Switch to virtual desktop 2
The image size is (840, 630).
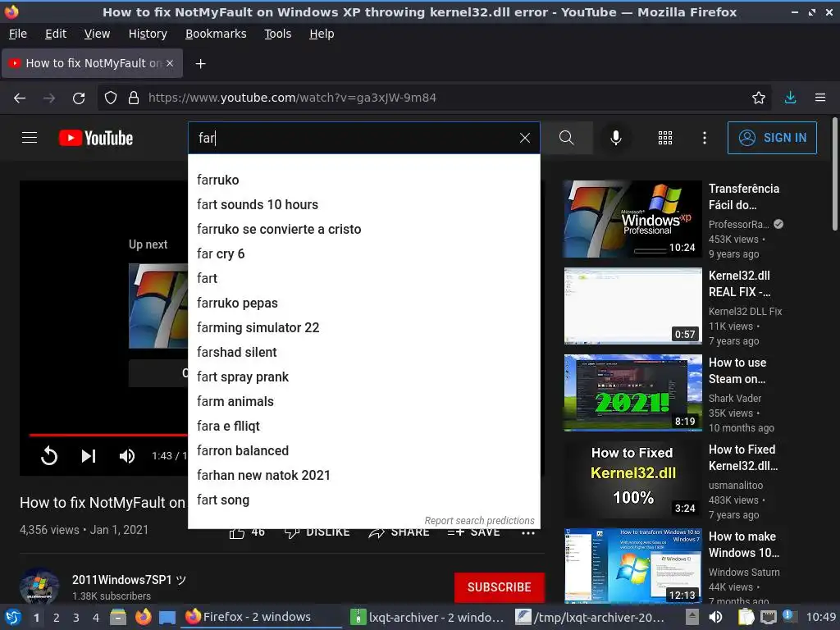pos(57,618)
